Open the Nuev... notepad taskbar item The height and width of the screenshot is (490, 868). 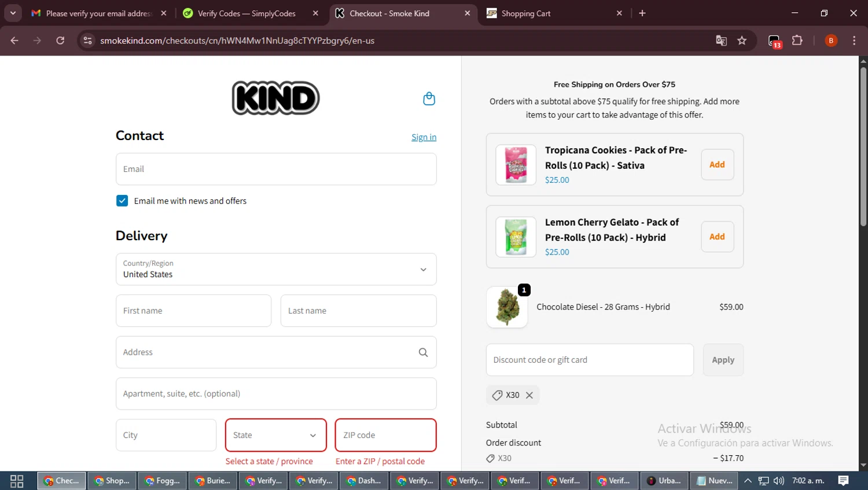pos(714,481)
